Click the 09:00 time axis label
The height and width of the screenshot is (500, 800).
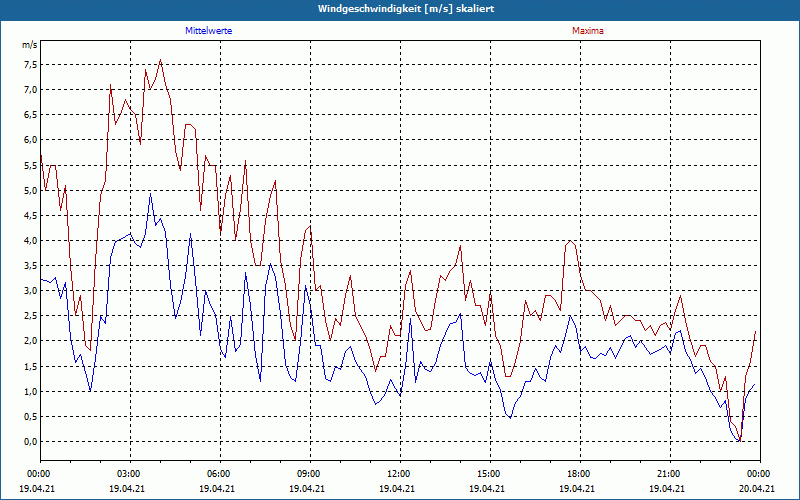point(307,474)
